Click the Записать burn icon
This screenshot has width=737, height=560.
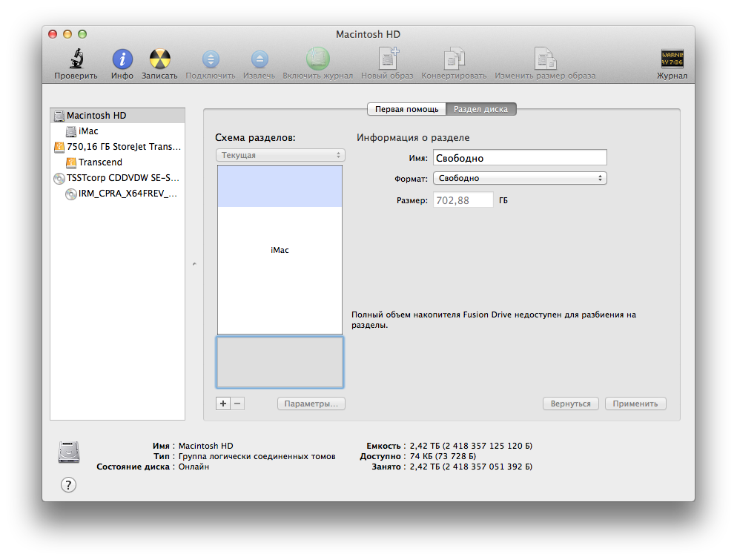(x=160, y=59)
